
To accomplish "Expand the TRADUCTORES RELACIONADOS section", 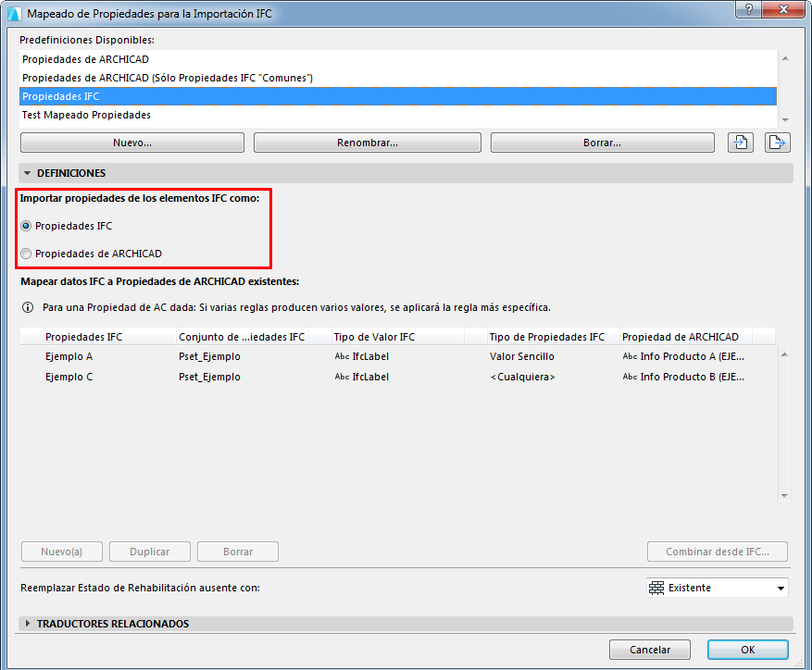I will tap(28, 624).
